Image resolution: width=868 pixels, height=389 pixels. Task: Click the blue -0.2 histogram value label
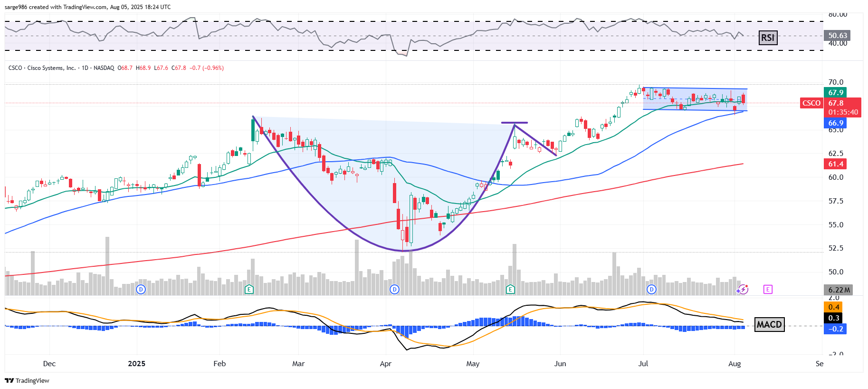point(835,329)
